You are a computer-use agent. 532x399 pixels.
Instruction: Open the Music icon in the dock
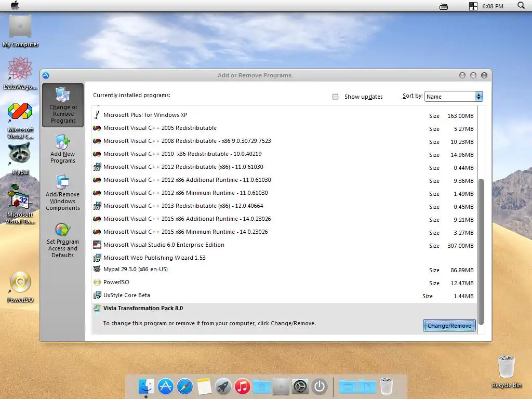243,386
